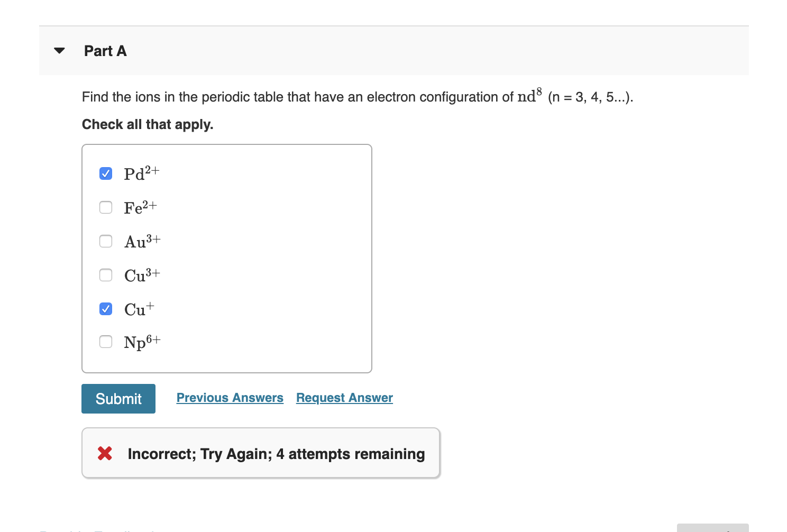Click the blue checkmark beside Cu+

tap(106, 308)
